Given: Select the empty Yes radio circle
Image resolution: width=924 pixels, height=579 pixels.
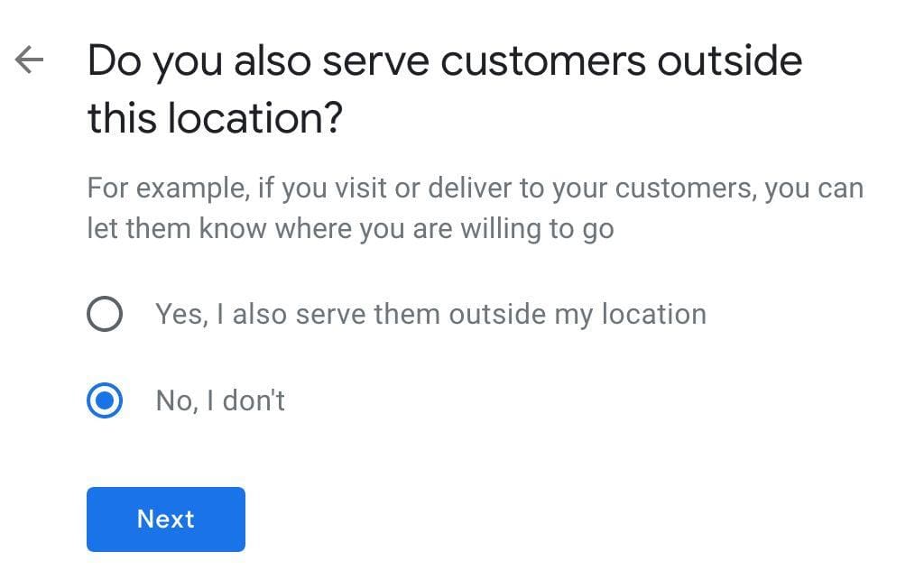Looking at the screenshot, I should 105,315.
